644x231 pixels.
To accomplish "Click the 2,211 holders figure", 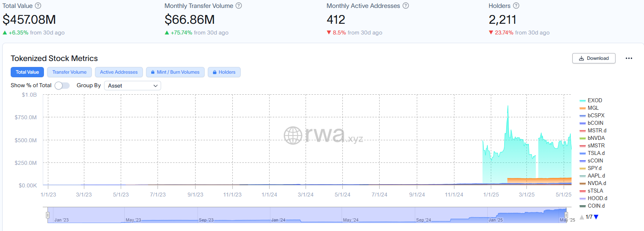I will tap(502, 19).
